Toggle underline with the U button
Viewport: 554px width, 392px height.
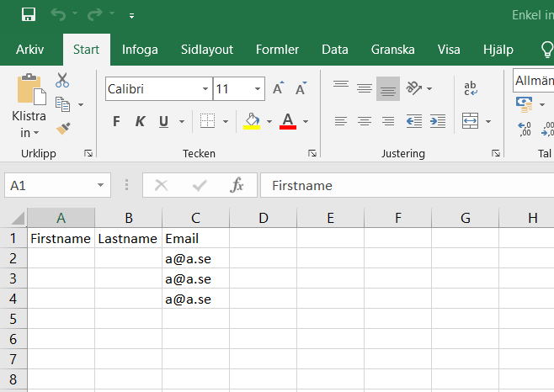[163, 121]
